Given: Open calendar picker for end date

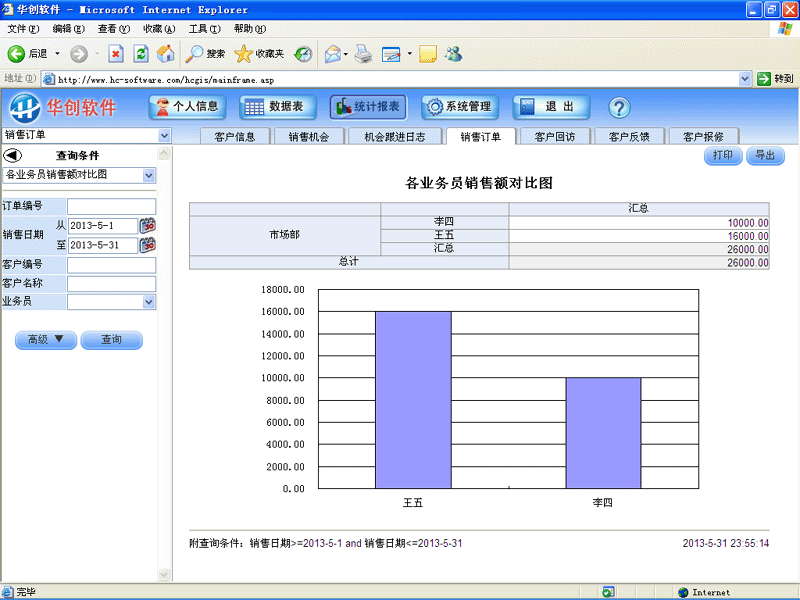Looking at the screenshot, I should point(147,245).
